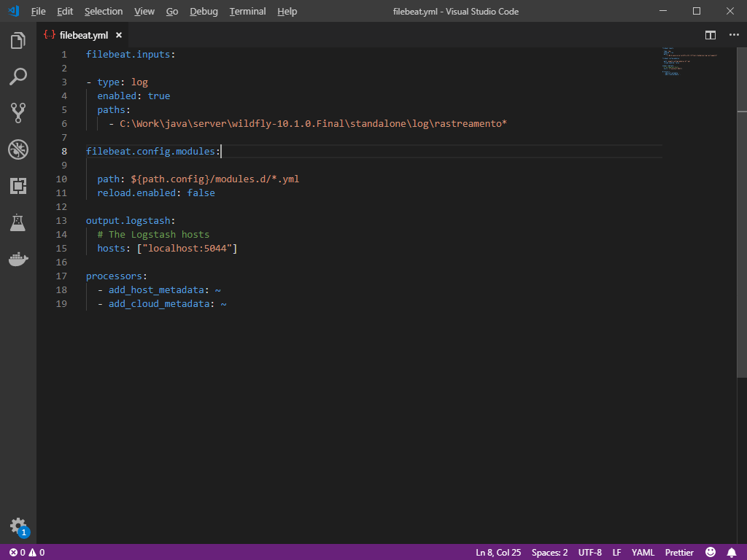Click the VS Code logo in title bar
Viewport: 747px width, 560px height.
point(13,11)
